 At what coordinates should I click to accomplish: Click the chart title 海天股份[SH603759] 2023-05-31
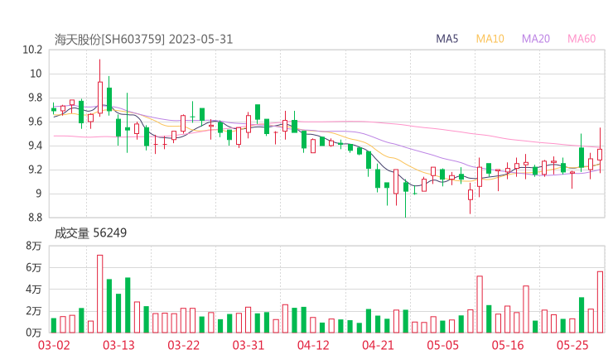pyautogui.click(x=143, y=40)
